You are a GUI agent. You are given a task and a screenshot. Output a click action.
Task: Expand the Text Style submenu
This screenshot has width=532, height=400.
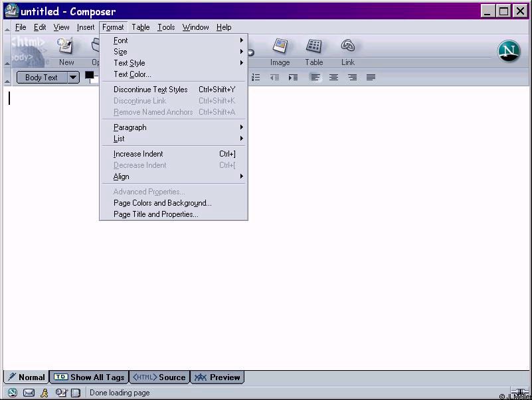[x=174, y=63]
